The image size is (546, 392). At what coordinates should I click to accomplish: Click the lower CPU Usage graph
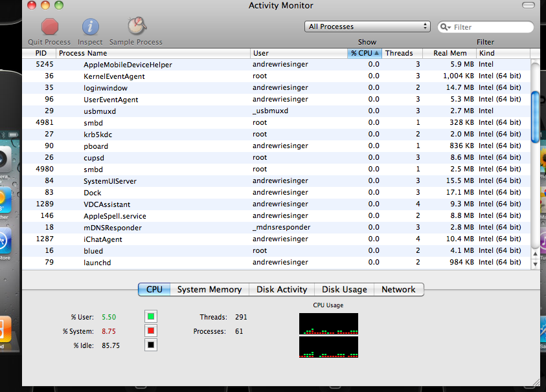328,347
